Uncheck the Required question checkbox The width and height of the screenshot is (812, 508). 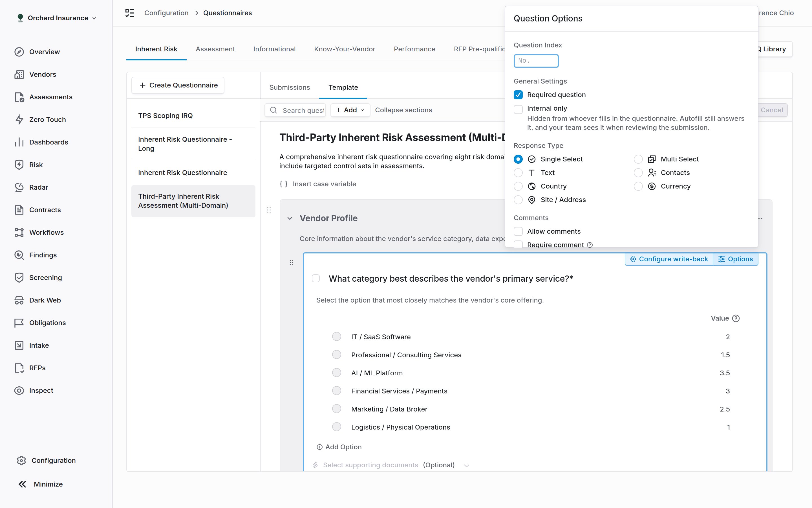click(x=518, y=95)
